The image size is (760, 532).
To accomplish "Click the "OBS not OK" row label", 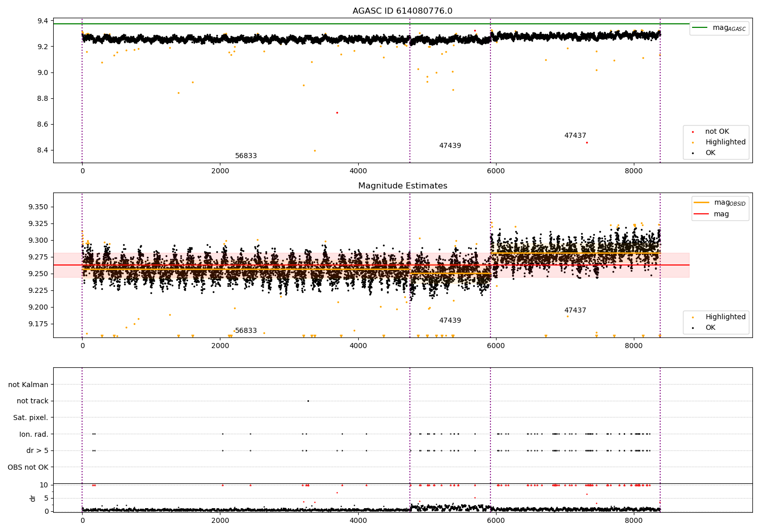I will click(28, 468).
